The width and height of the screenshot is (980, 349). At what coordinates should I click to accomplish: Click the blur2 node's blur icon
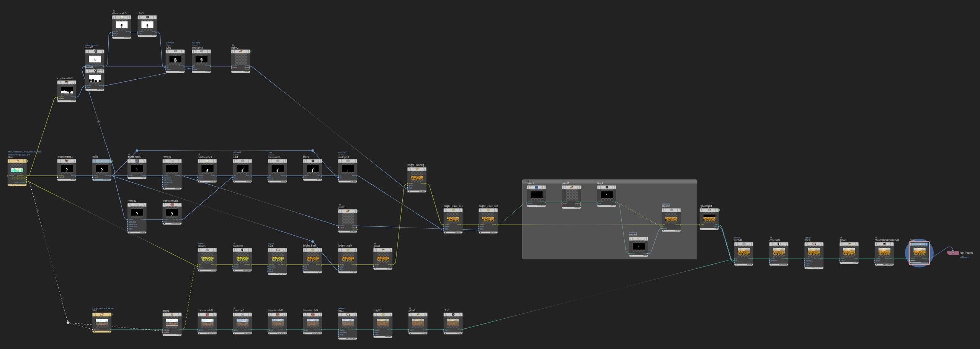[x=453, y=315]
